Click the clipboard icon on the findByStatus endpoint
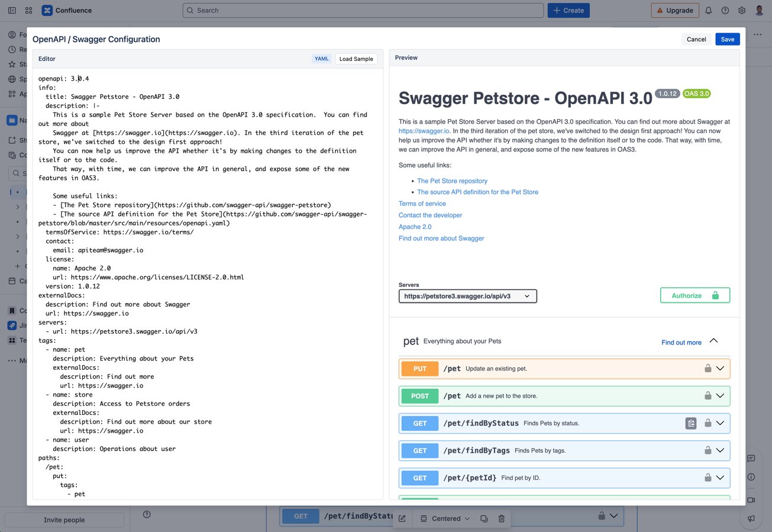Image resolution: width=772 pixels, height=532 pixels. [x=691, y=423]
